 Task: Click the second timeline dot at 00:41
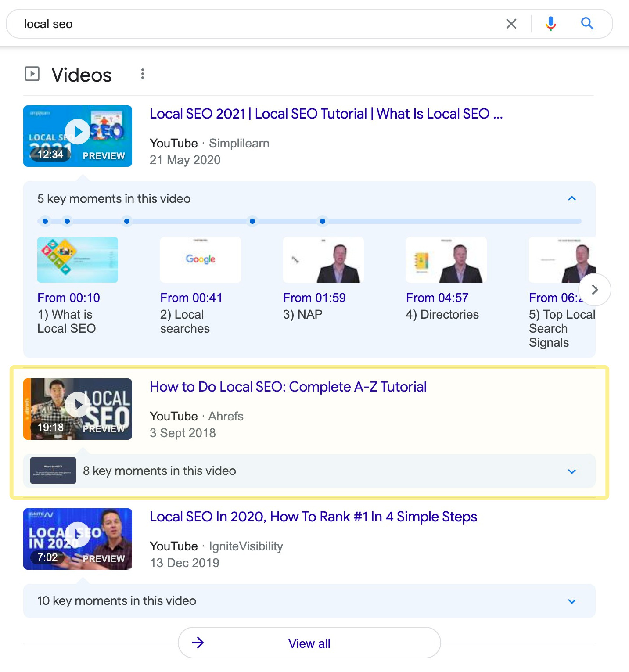click(67, 221)
